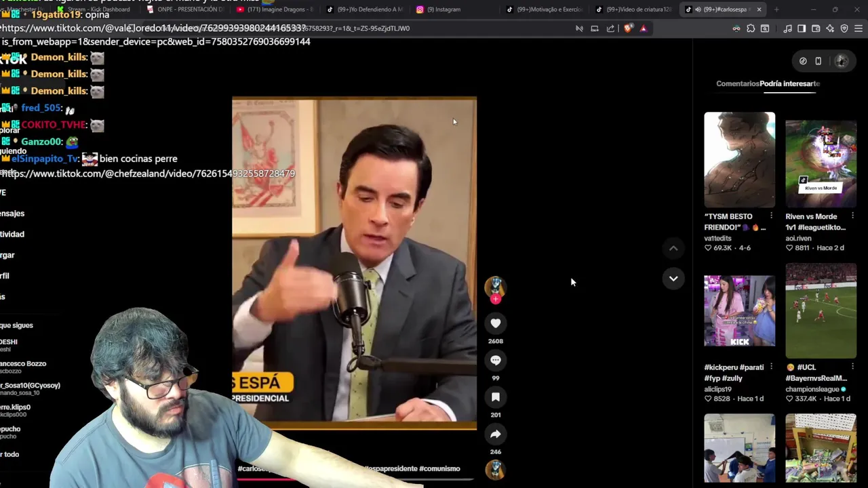Click username fred_505 in chat
The height and width of the screenshot is (488, 868).
[41, 108]
